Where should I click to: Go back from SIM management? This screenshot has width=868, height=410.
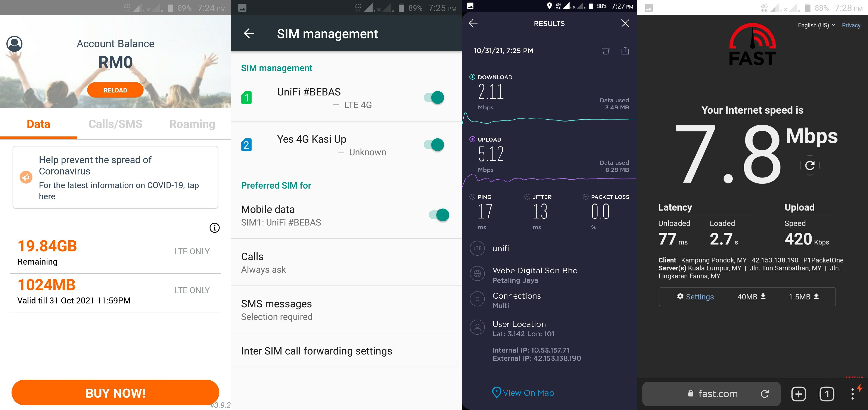point(249,33)
